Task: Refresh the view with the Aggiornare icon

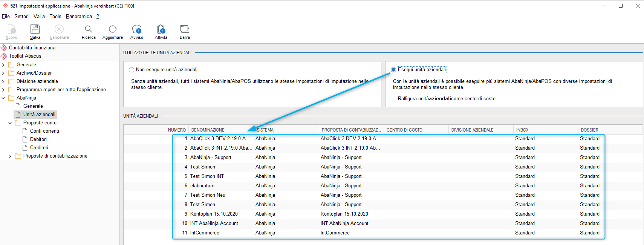Action: 113,29
